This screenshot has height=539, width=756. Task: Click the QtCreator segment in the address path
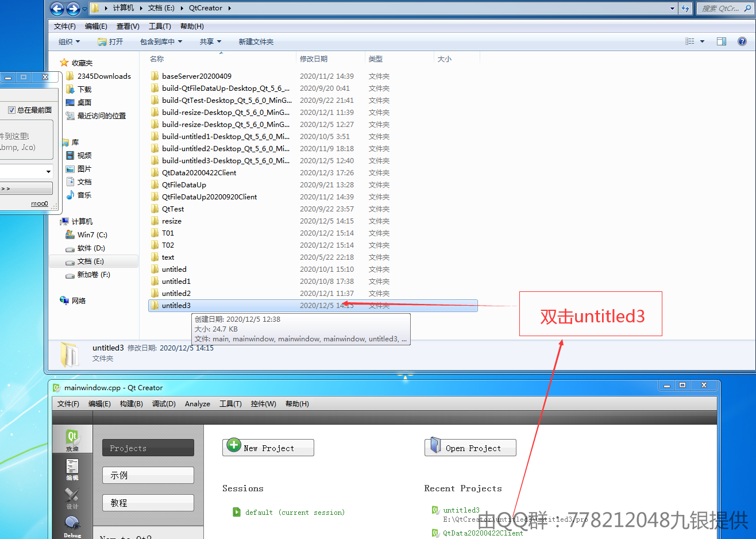pos(206,8)
